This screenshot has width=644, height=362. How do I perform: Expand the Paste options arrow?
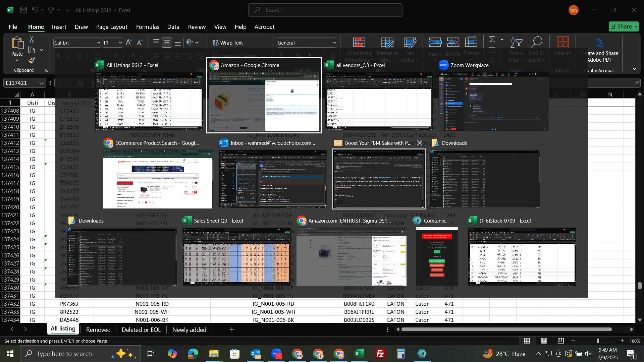(x=17, y=60)
